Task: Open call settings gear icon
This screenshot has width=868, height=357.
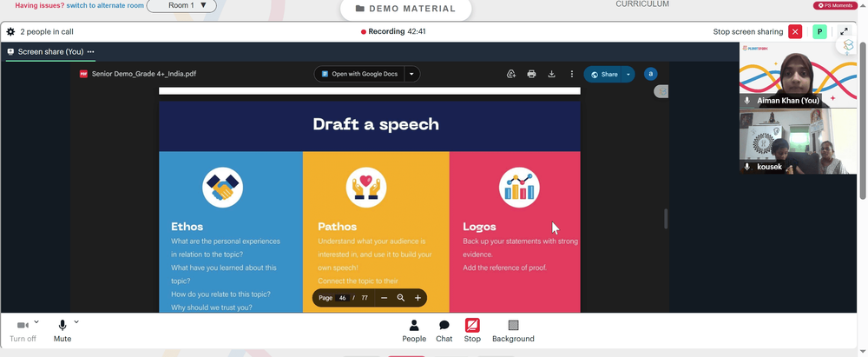Action: coord(10,31)
